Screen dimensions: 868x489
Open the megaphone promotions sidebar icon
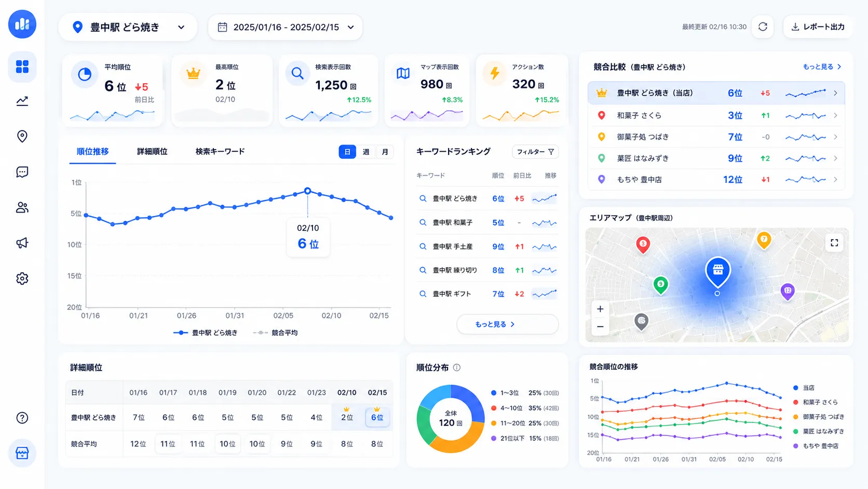pos(22,243)
